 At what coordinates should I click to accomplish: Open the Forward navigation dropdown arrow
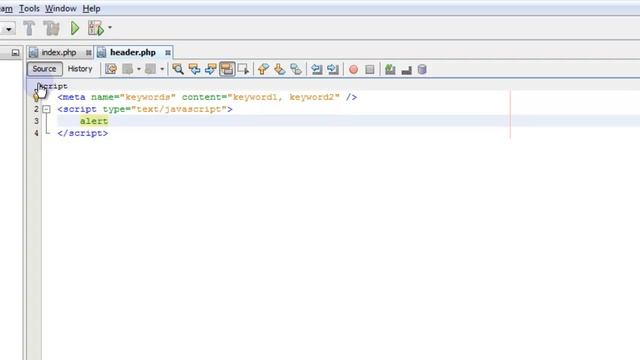tap(162, 69)
